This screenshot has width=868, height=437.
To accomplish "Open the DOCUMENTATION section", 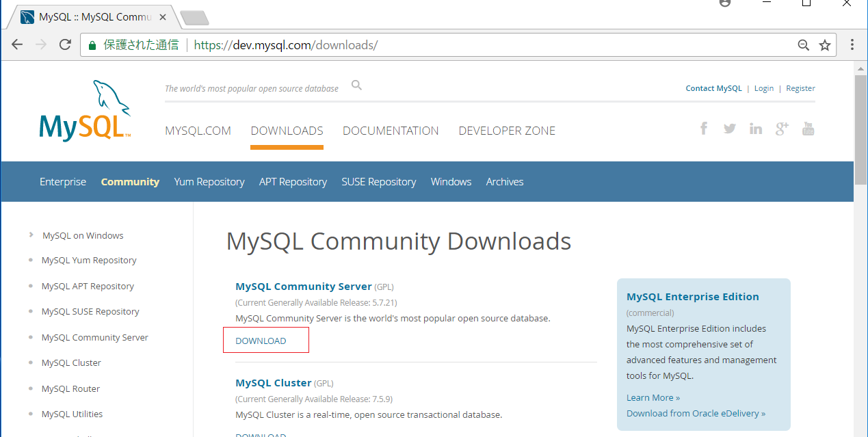I will pyautogui.click(x=391, y=131).
